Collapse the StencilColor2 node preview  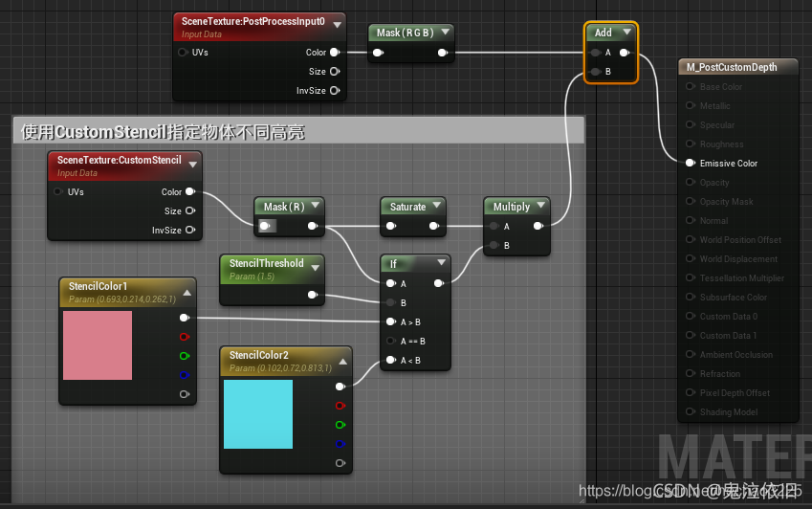(x=342, y=362)
